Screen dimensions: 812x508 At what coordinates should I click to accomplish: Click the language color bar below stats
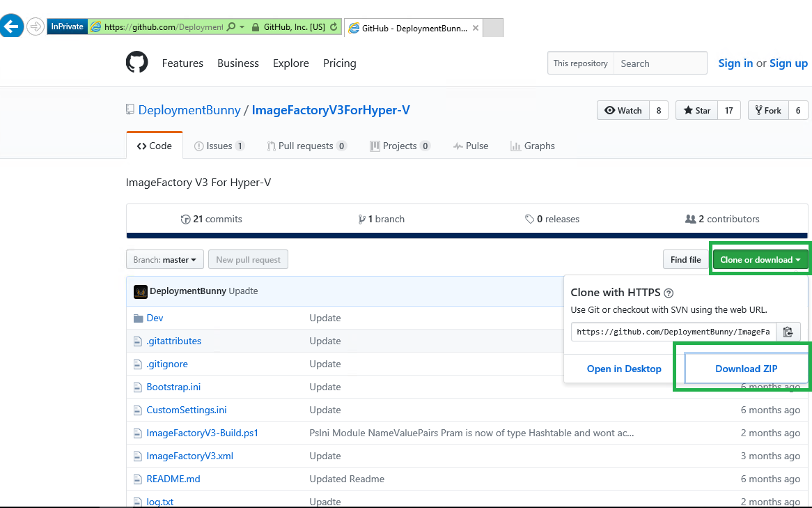(467, 236)
